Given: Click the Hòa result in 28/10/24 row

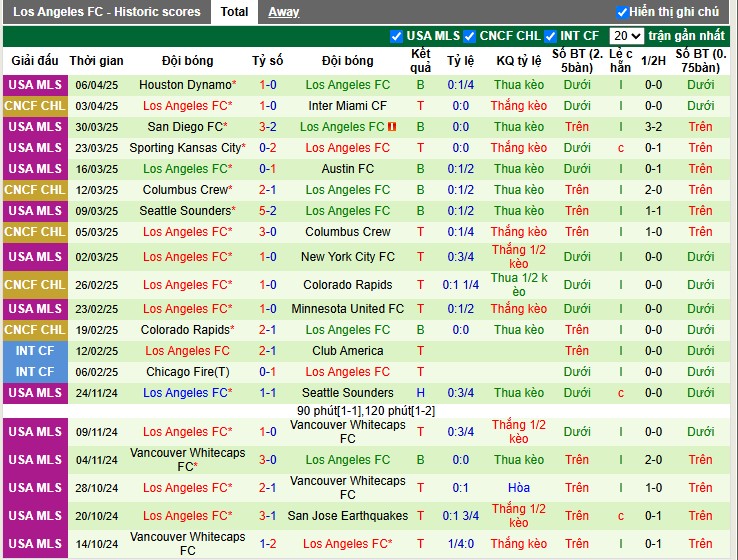Looking at the screenshot, I should click(x=519, y=488).
